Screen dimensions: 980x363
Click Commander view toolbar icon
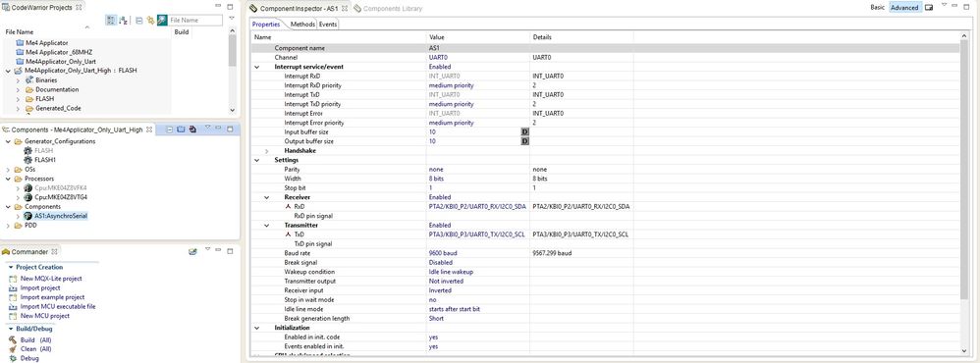click(x=193, y=252)
